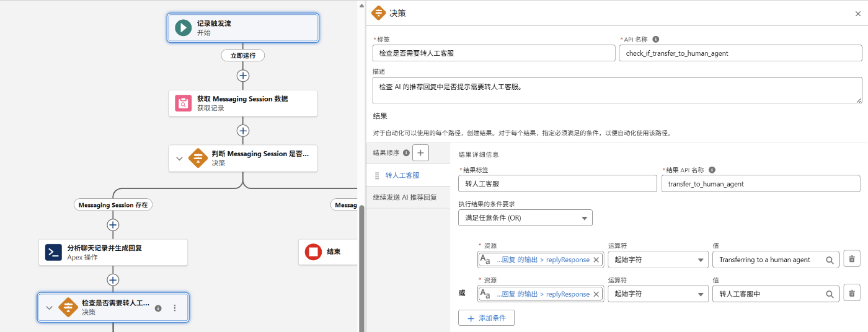This screenshot has height=332, width=868.
Task: Select the pink Get Records node icon
Action: coord(183,103)
